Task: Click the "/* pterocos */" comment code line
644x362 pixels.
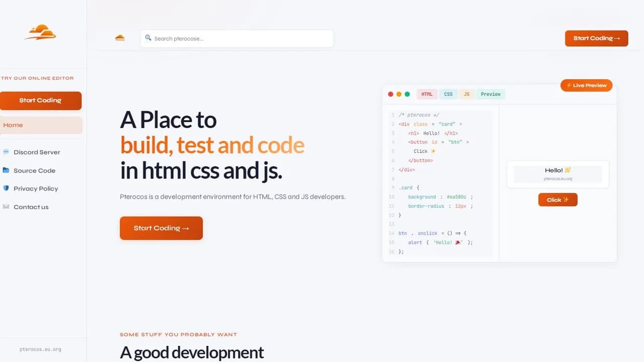Action: click(x=419, y=115)
